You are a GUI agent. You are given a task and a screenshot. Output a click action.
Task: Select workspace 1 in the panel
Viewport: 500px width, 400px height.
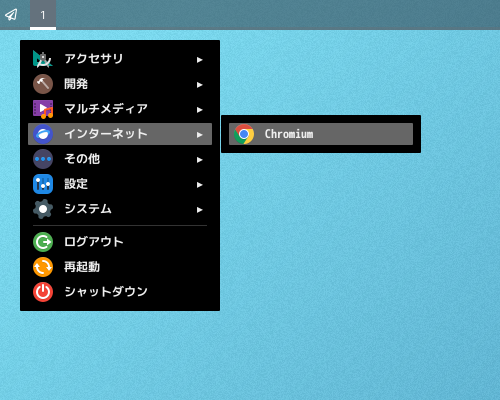pos(43,15)
